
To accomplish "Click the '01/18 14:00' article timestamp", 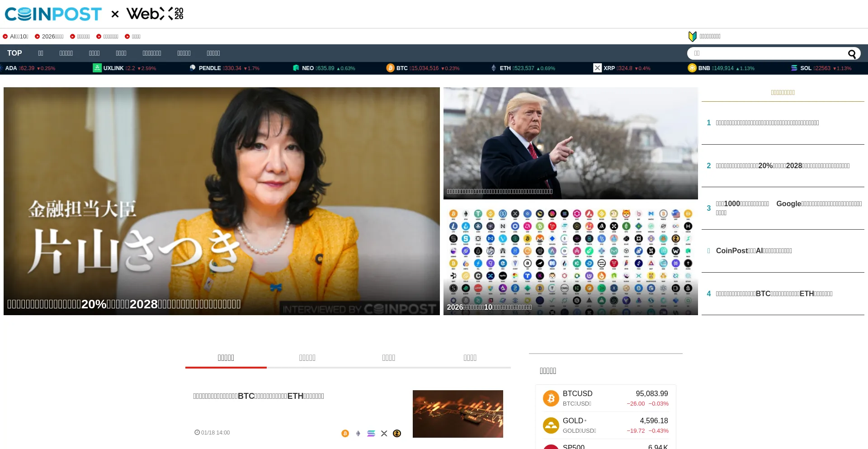I will coord(212,433).
